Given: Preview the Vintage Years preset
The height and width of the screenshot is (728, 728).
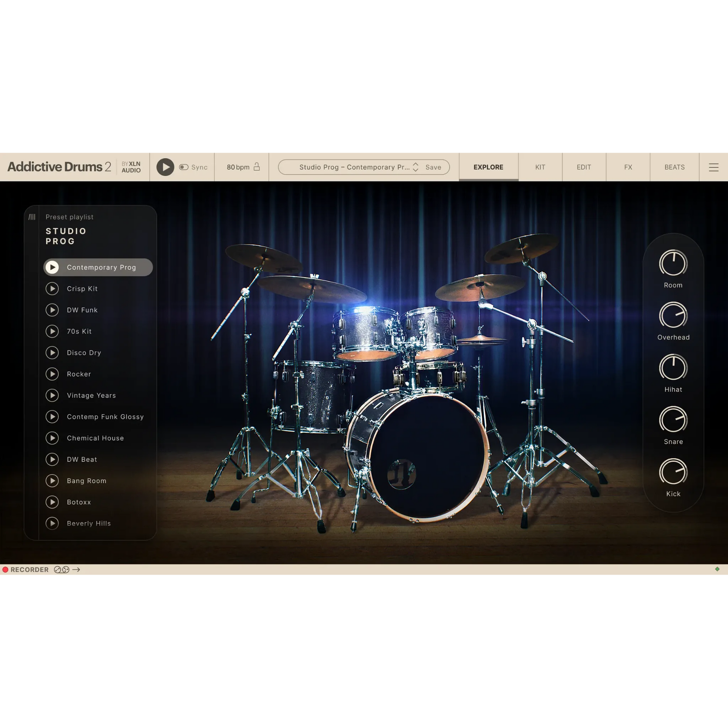Looking at the screenshot, I should [52, 395].
